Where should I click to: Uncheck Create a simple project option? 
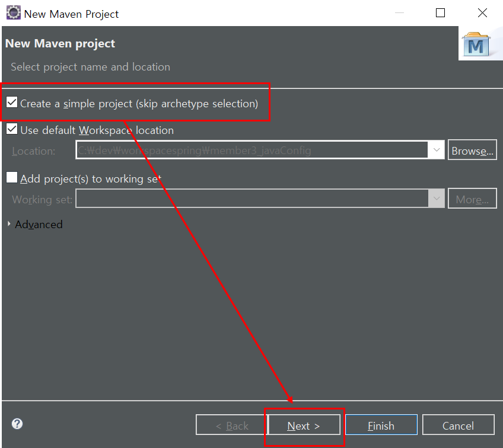[11, 101]
